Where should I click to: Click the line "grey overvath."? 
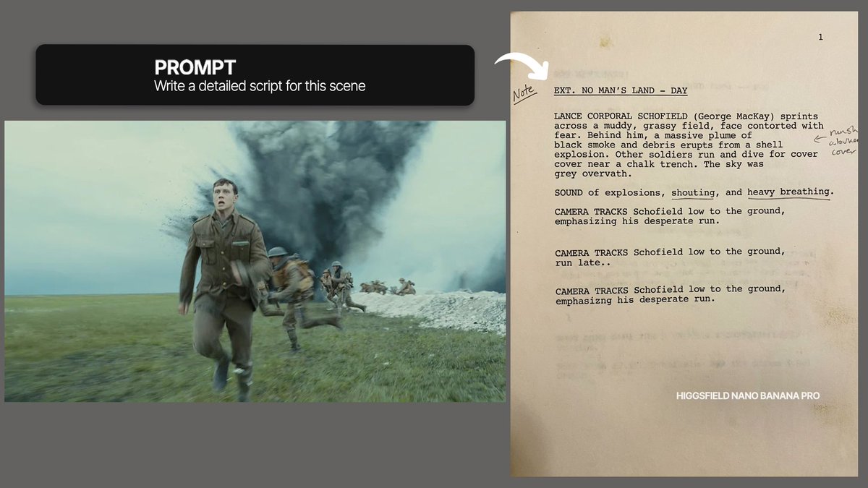593,174
